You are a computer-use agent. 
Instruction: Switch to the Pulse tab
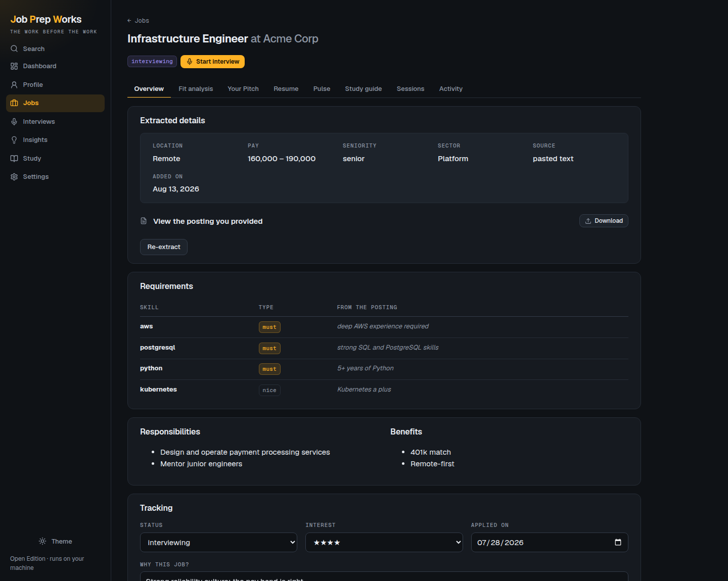(x=322, y=89)
